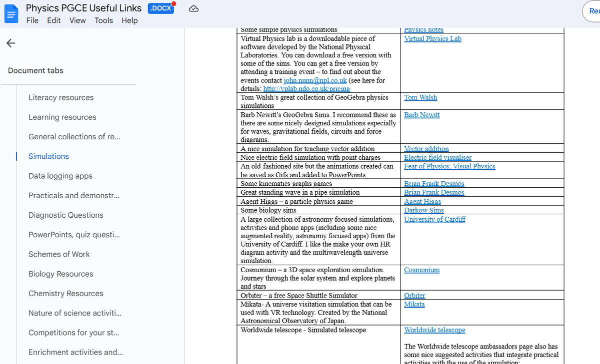
Task: Open the Cosmonium link
Action: click(x=422, y=270)
